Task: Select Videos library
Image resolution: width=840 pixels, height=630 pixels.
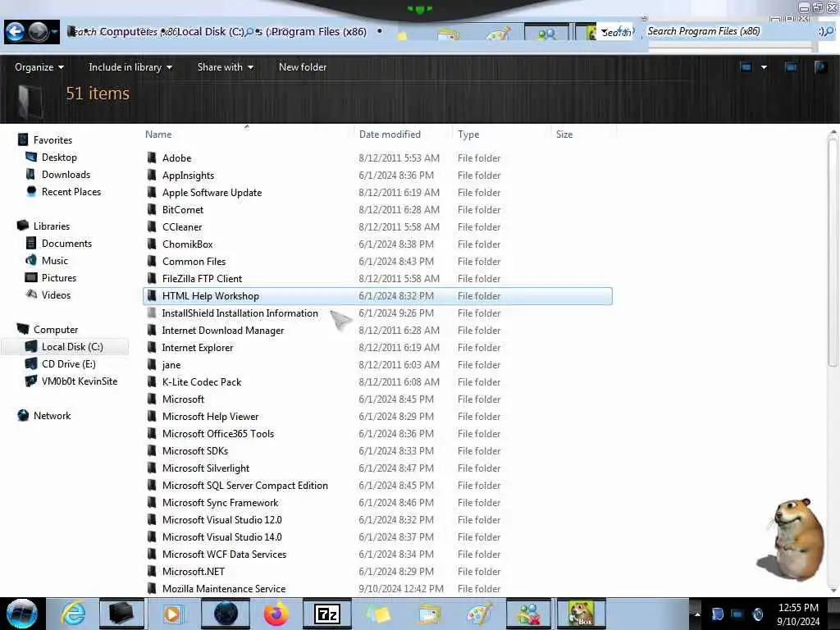Action: point(56,294)
